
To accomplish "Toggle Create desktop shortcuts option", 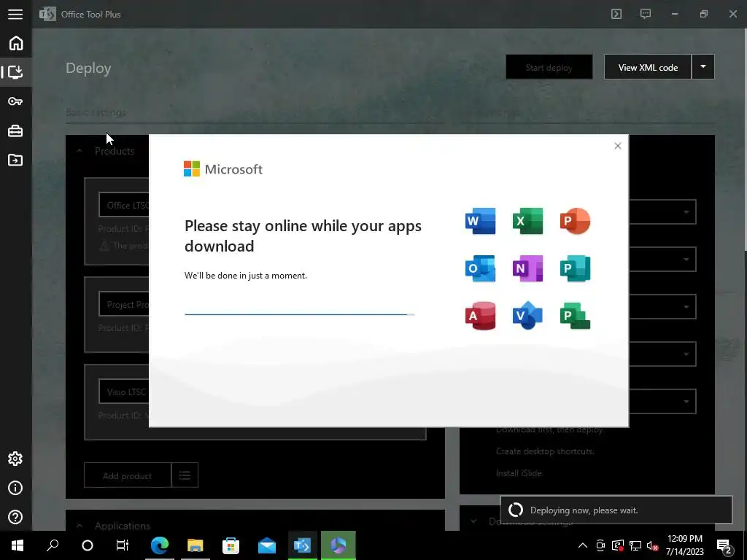I will (545, 451).
